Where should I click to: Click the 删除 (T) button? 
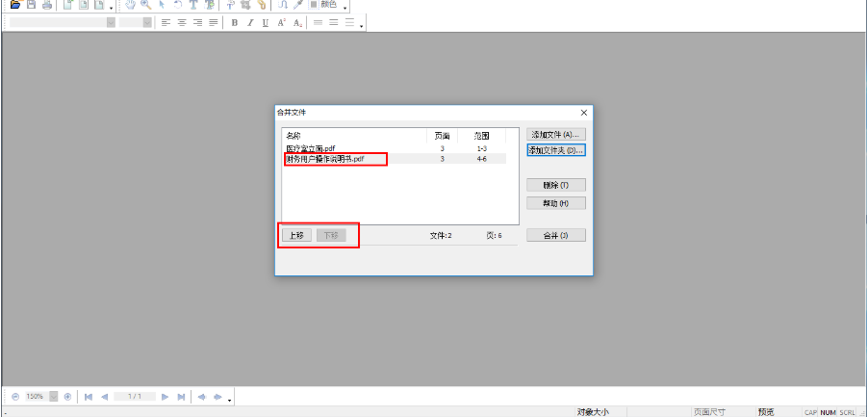[556, 185]
